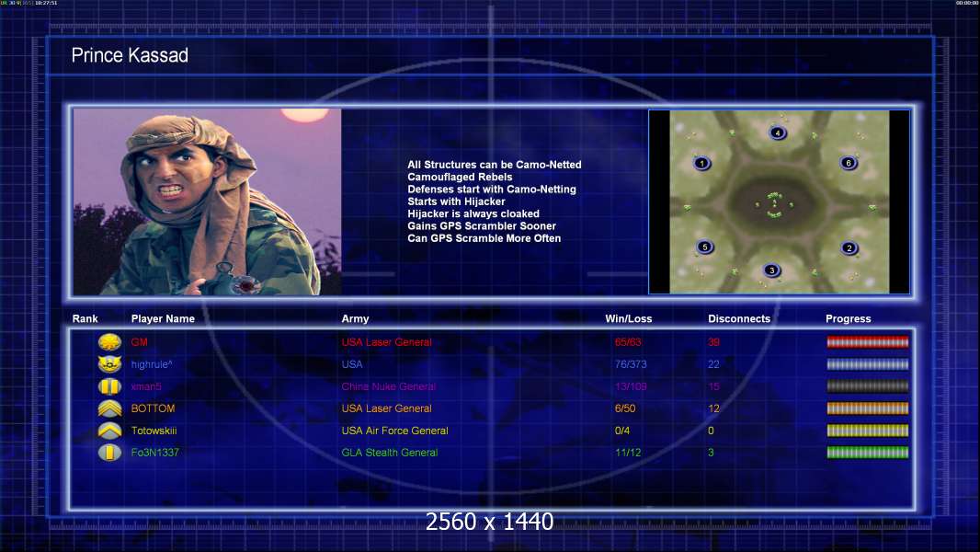980x552 pixels.
Task: Click win/loss value 76/373
Action: [631, 363]
